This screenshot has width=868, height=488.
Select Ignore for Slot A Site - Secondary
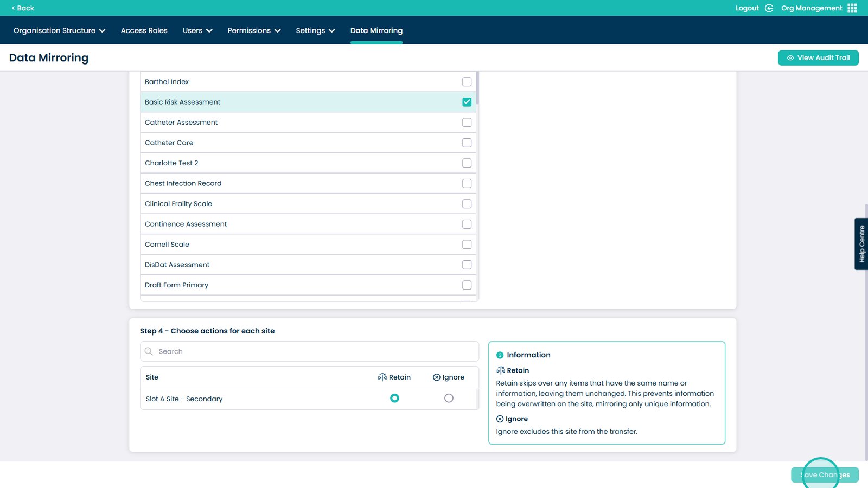(x=449, y=399)
